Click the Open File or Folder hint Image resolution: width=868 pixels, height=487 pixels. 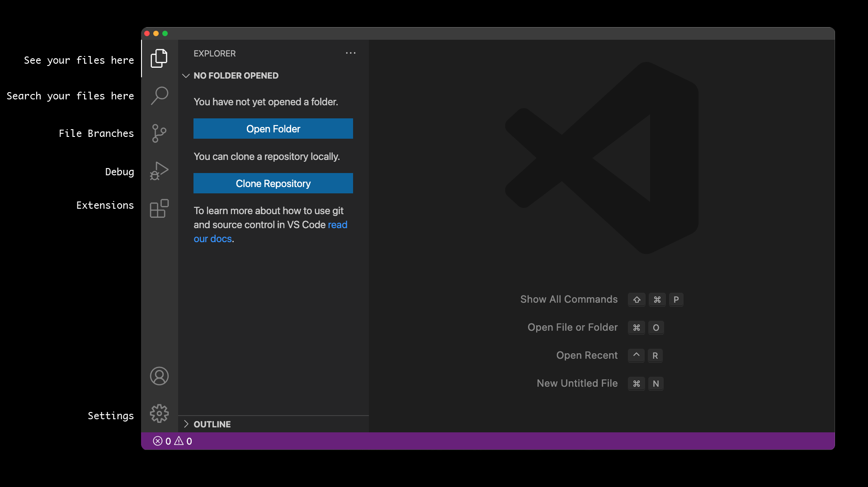pyautogui.click(x=572, y=328)
